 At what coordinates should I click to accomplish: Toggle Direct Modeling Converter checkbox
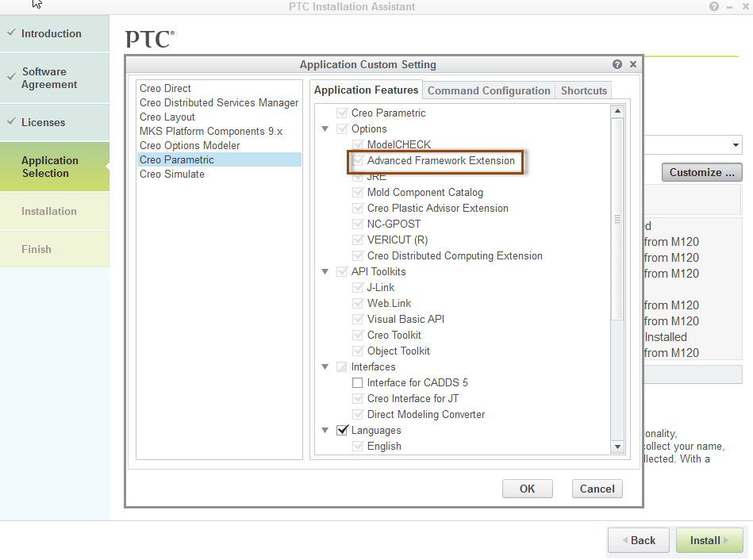coord(357,414)
